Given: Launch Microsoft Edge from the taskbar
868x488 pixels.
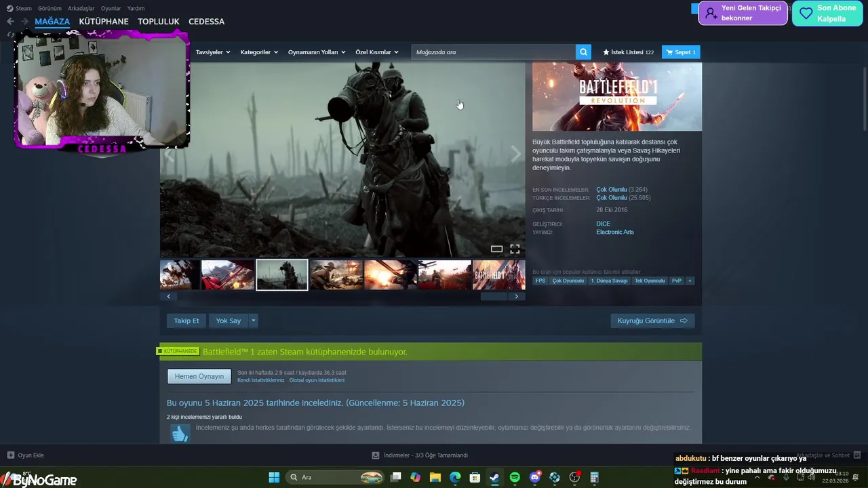Looking at the screenshot, I should pos(455,477).
